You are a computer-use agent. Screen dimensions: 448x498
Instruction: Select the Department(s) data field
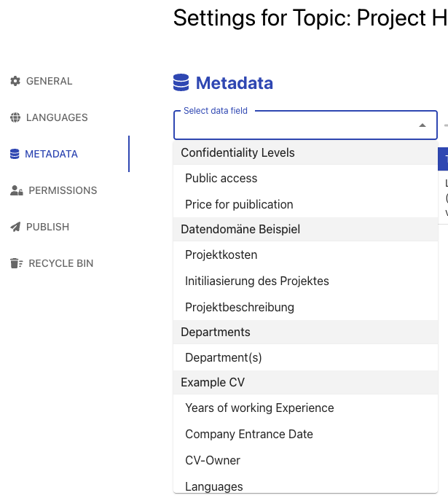click(223, 358)
